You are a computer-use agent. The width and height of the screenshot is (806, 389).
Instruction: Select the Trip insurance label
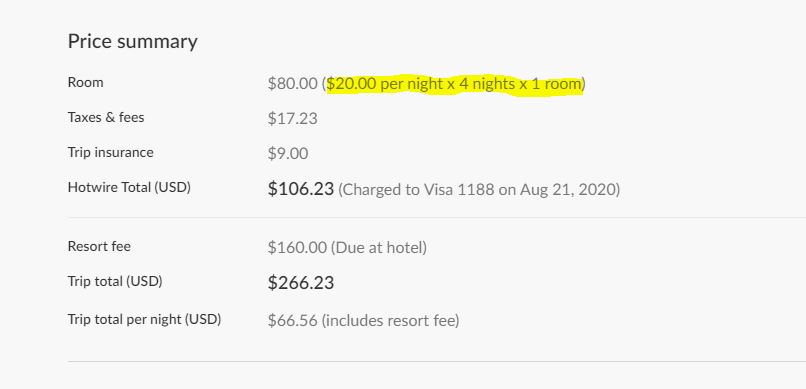111,152
